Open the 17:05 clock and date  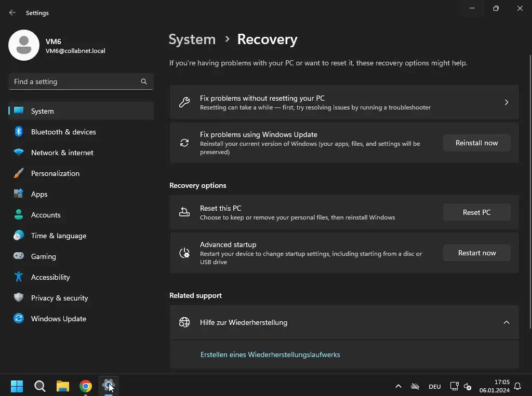(x=495, y=386)
